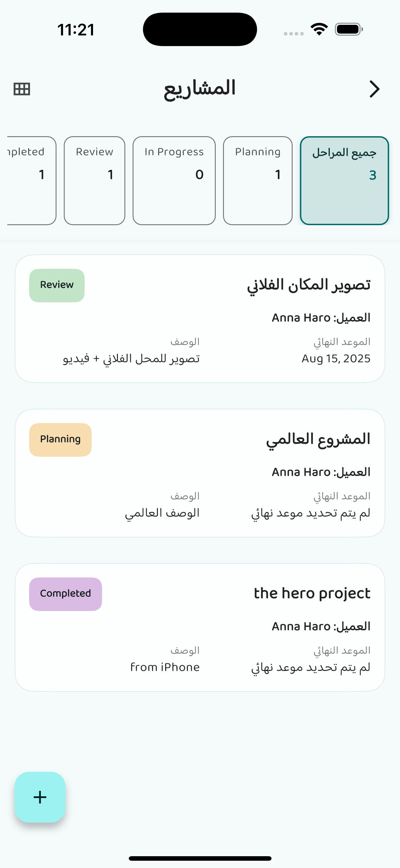Viewport: 400px width, 868px height.
Task: Tap the purple Completed status badge
Action: (65, 594)
